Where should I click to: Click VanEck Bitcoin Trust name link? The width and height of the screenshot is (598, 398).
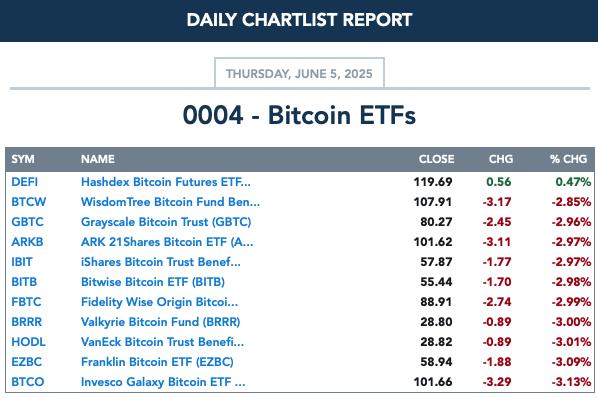162,342
